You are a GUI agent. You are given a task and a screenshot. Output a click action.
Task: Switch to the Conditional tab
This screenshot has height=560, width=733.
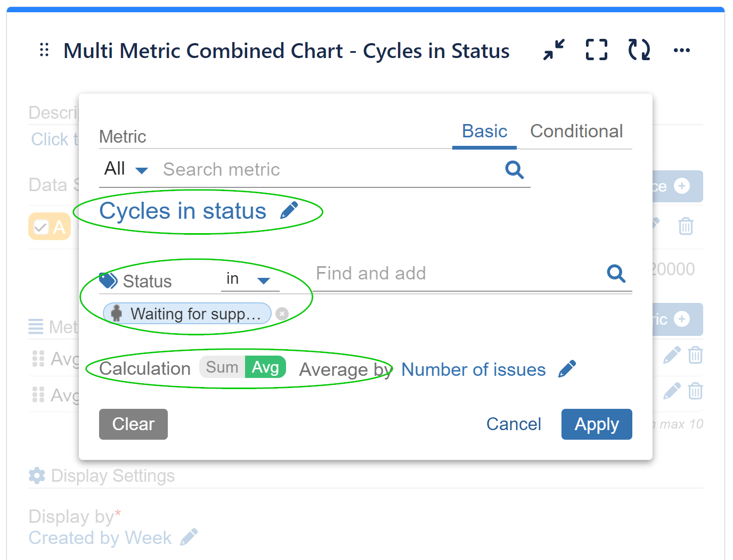click(576, 131)
